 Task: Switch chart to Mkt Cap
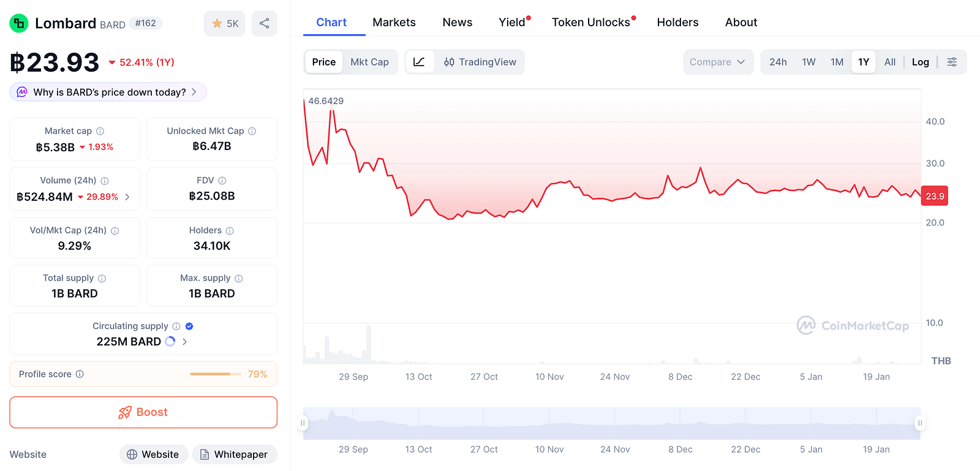tap(369, 62)
